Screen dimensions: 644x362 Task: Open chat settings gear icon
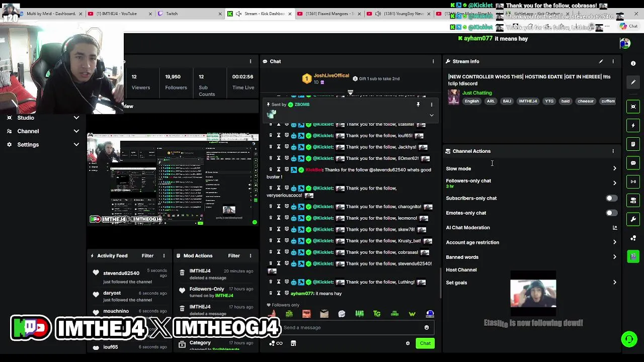(x=408, y=343)
